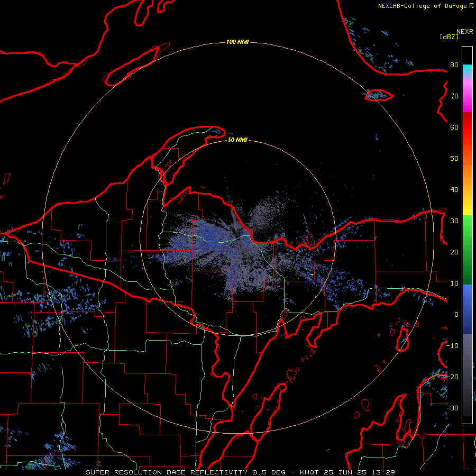Click the 100 NMI range ring label
The width and height of the screenshot is (476, 476).
click(237, 42)
